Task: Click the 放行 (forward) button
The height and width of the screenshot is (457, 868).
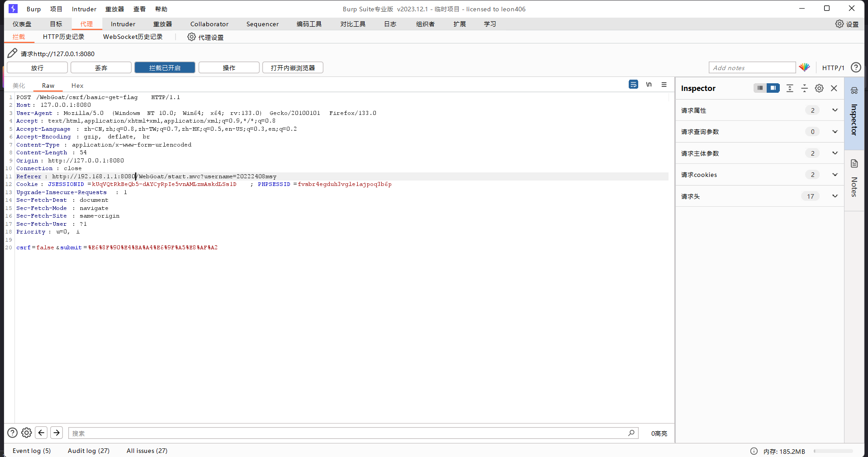Action: (x=37, y=67)
